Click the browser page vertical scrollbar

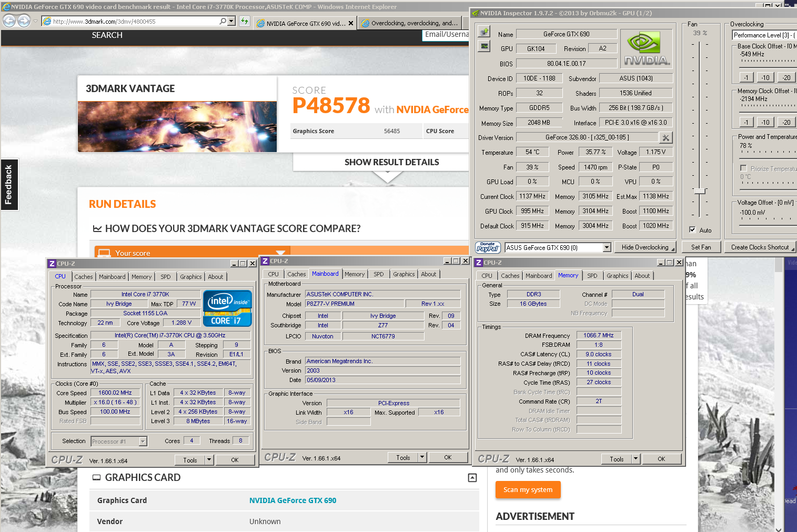[x=779, y=395]
